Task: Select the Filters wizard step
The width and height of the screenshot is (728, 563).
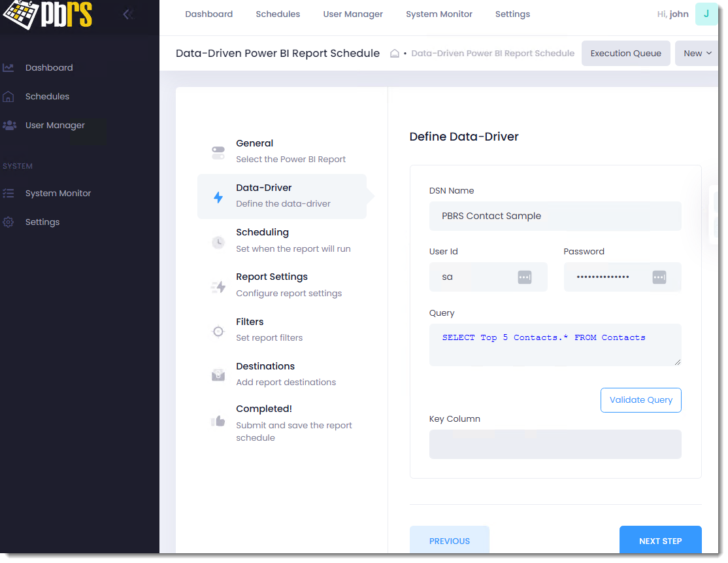Action: pyautogui.click(x=282, y=330)
